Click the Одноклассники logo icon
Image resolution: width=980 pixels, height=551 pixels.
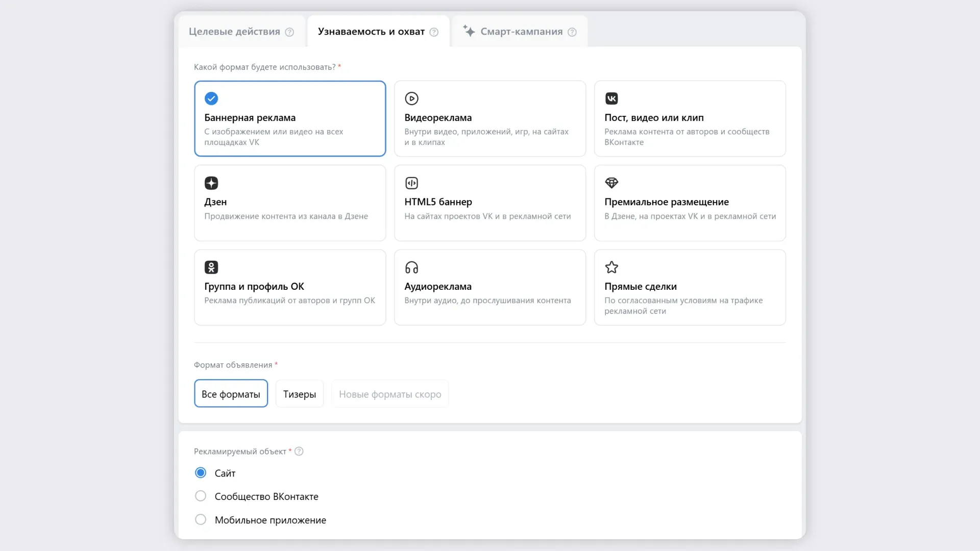[x=211, y=267]
